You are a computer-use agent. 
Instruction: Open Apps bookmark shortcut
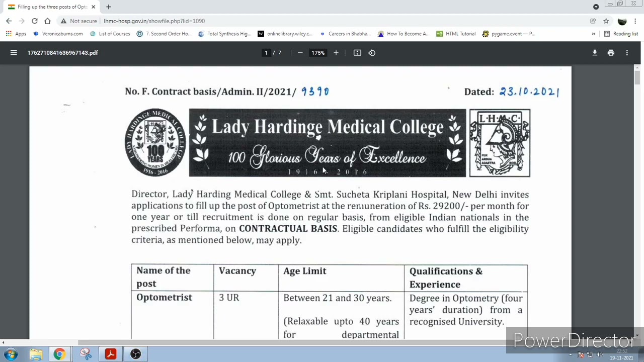point(16,34)
